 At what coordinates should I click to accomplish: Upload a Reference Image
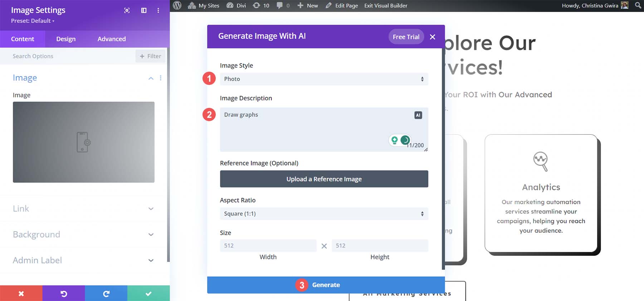pos(324,179)
